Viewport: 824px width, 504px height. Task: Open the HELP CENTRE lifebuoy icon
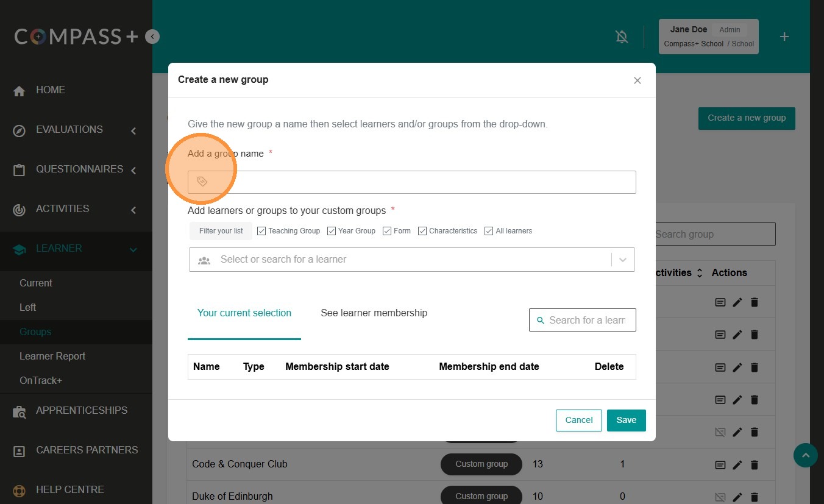click(x=19, y=491)
